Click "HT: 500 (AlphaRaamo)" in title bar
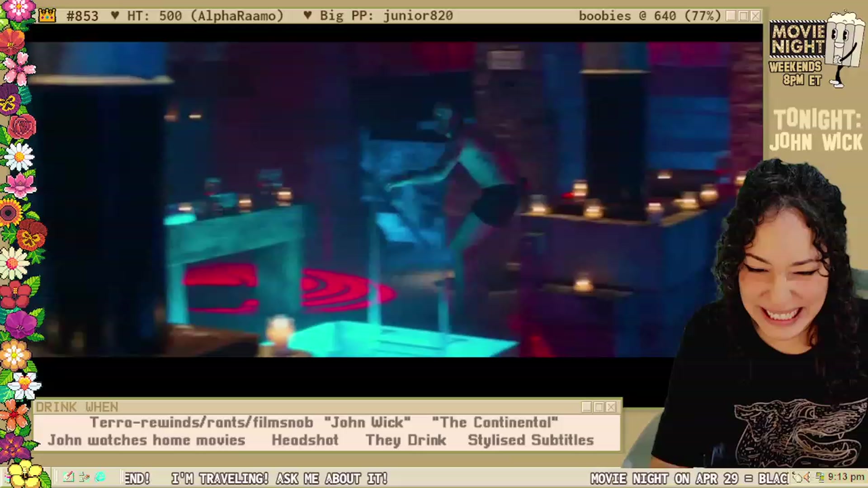Image resolution: width=868 pixels, height=488 pixels. [205, 16]
